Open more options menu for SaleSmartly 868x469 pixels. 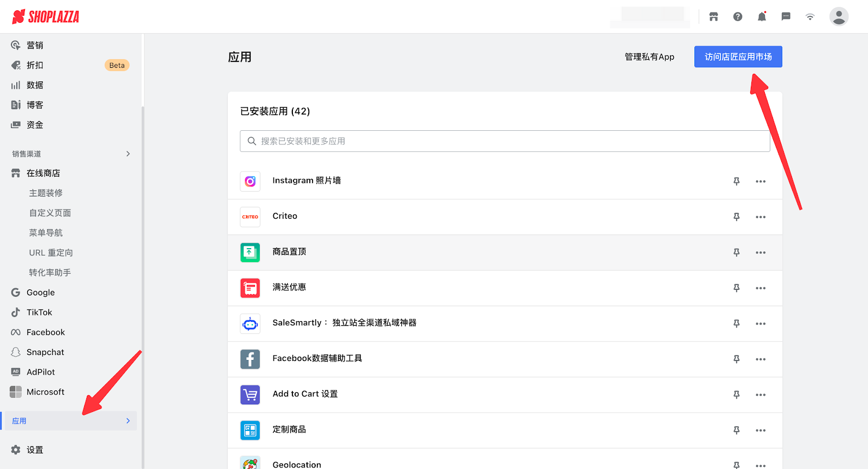coord(761,324)
